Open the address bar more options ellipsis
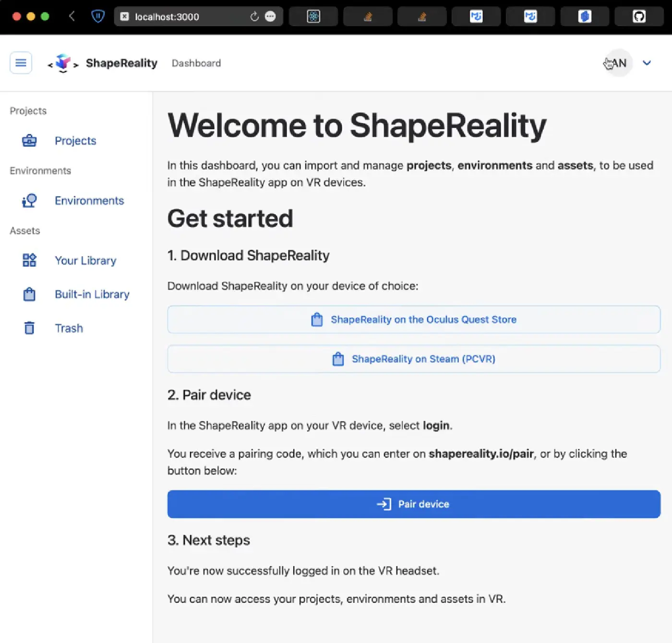 point(271,17)
